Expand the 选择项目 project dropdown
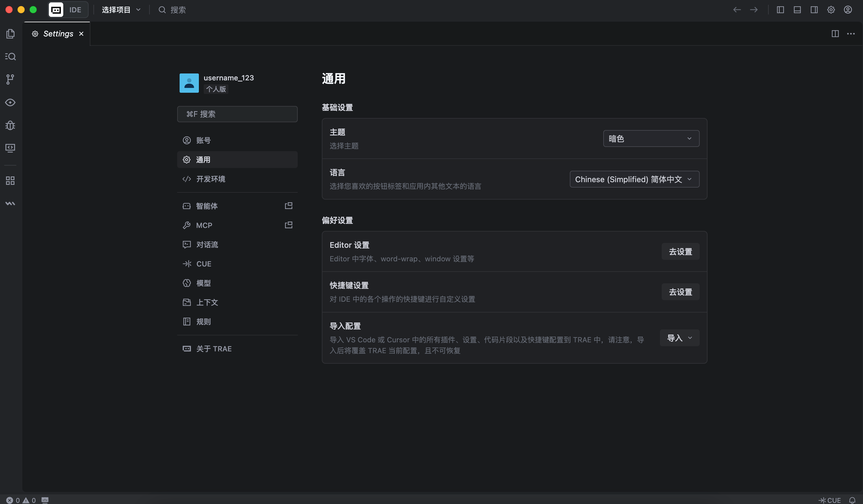Viewport: 863px width, 504px height. (121, 10)
